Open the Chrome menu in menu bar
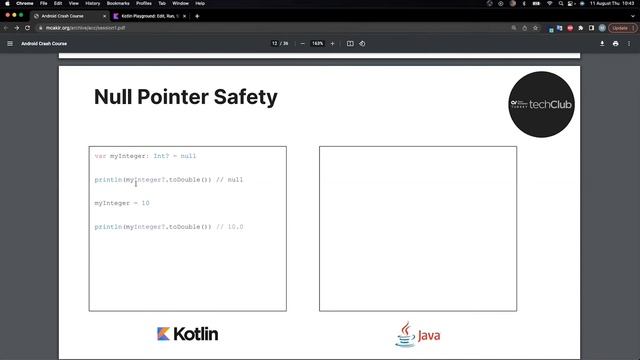 click(24, 3)
